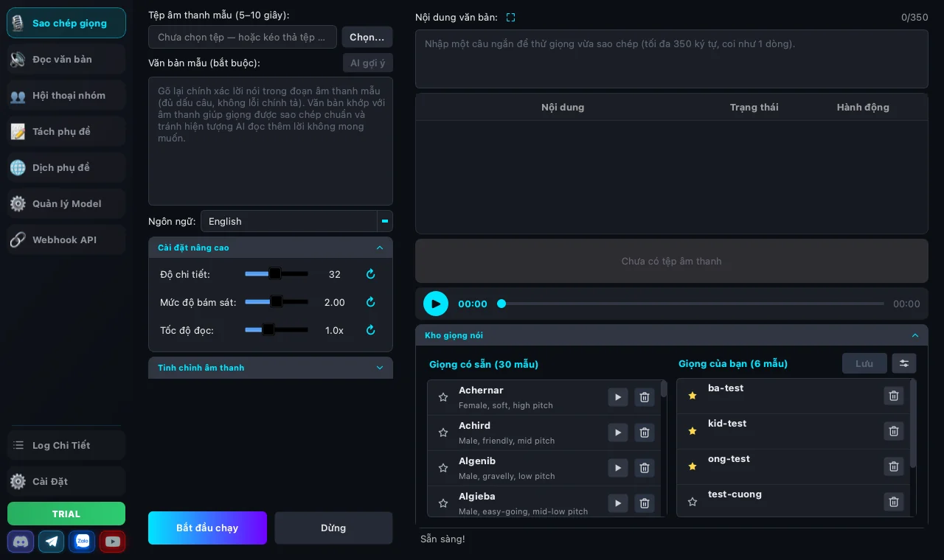Click the preset voices list scrollbar
The height and width of the screenshot is (560, 944).
[x=663, y=391]
